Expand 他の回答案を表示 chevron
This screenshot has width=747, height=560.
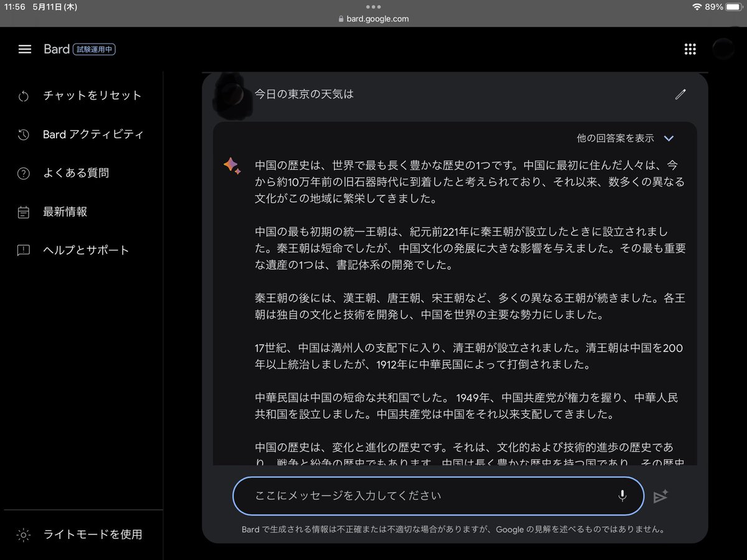pyautogui.click(x=669, y=138)
